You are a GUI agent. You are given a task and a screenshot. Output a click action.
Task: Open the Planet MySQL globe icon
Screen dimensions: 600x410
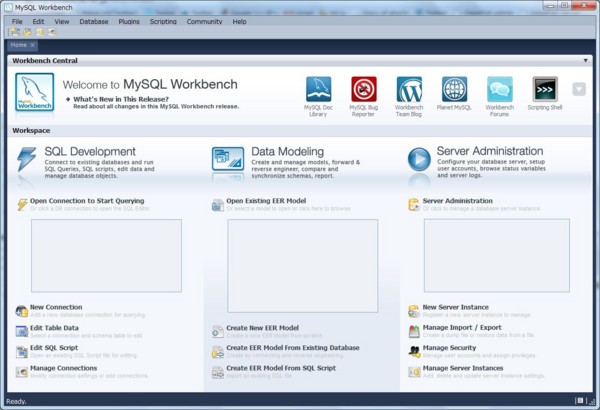[x=454, y=89]
